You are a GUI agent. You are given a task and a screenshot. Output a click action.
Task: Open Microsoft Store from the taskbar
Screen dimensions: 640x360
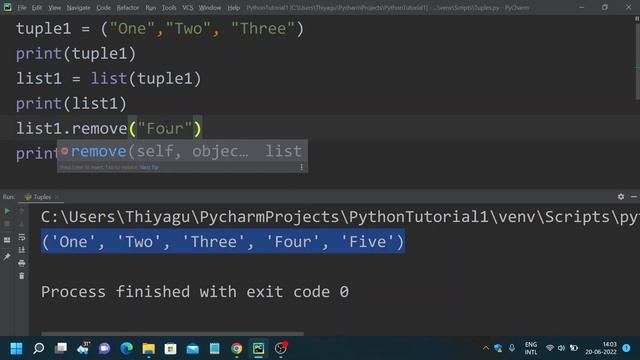tap(171, 349)
